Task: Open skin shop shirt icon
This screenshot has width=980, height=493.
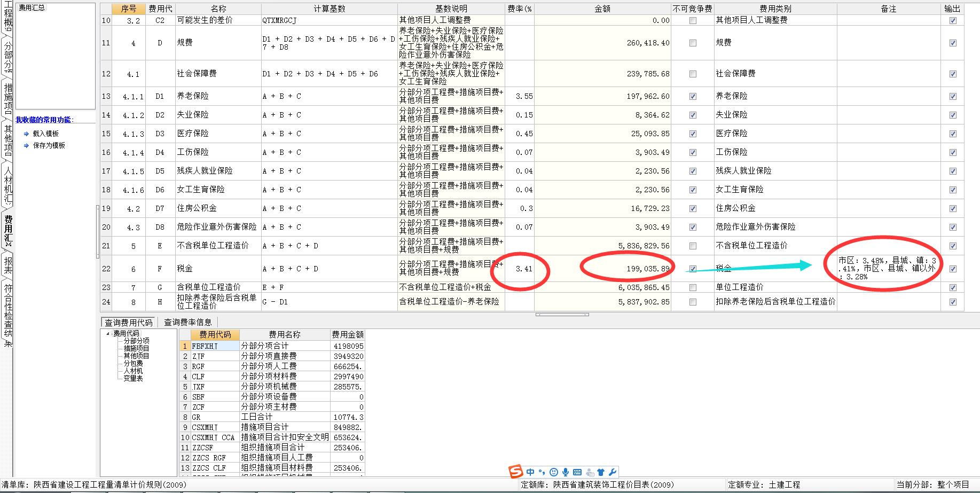Action: [601, 472]
